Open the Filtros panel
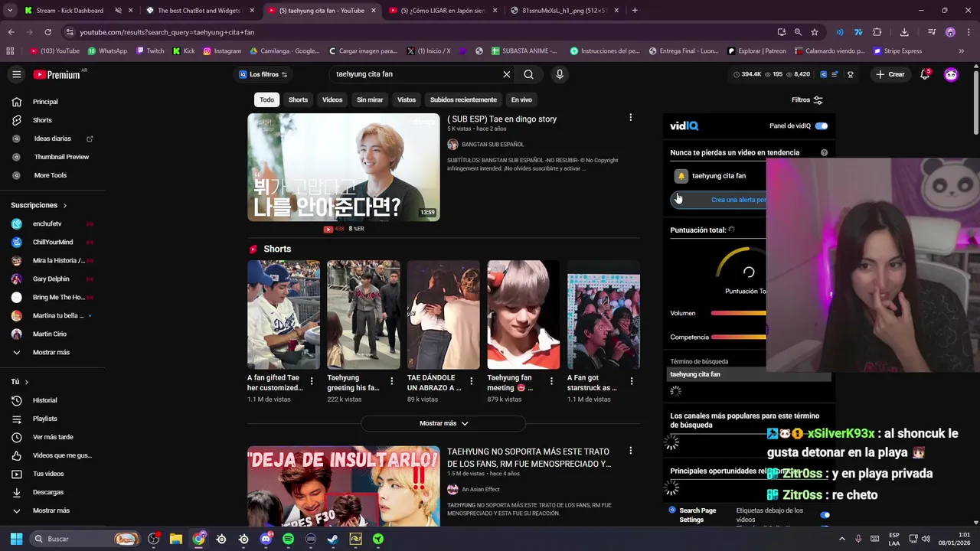The image size is (980, 551). (x=807, y=99)
